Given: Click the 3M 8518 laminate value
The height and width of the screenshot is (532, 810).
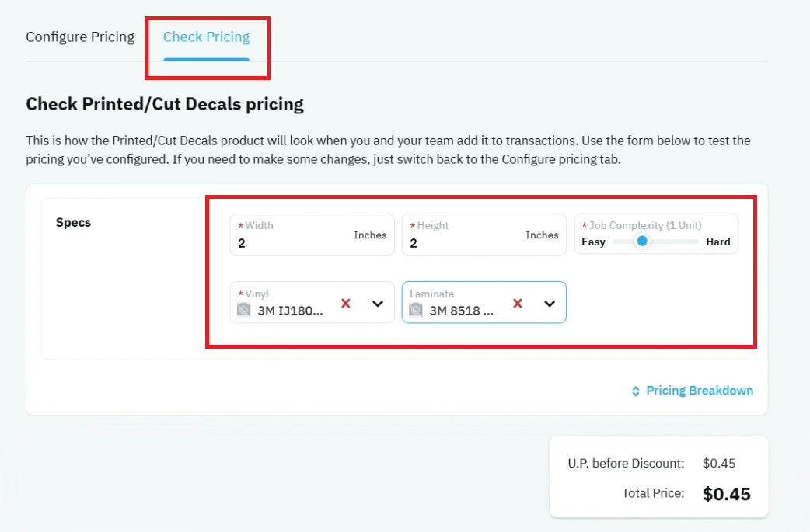Looking at the screenshot, I should coord(461,311).
